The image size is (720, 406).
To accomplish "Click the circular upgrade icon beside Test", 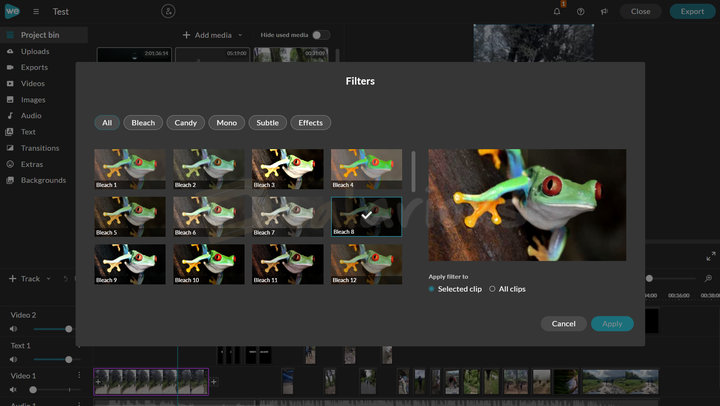I will (168, 11).
